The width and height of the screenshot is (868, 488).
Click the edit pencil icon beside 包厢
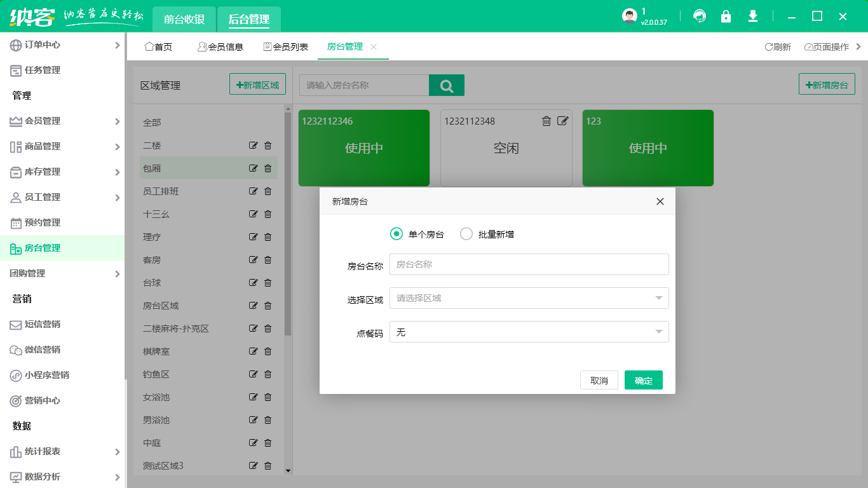tap(253, 168)
